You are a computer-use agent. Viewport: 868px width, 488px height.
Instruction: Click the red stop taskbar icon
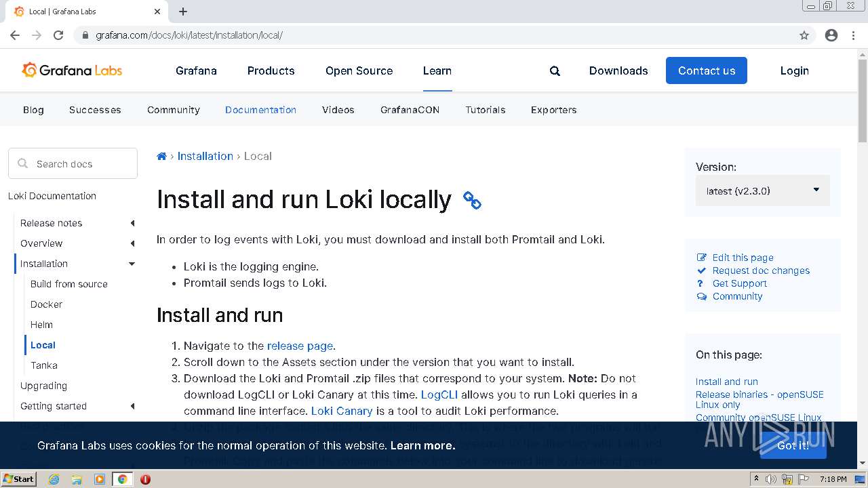[145, 479]
